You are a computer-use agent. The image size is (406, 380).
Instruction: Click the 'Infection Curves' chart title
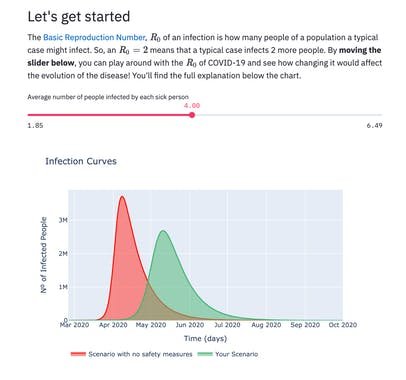coord(81,161)
